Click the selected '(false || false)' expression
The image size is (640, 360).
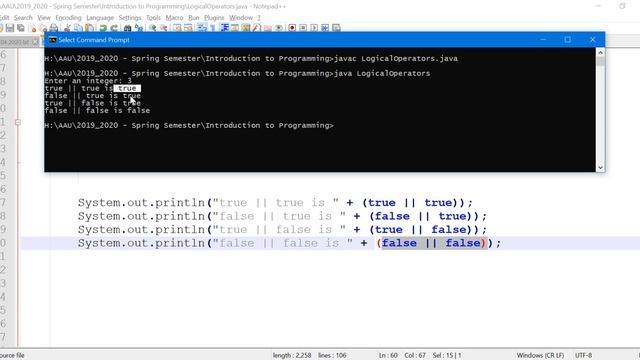coord(432,243)
